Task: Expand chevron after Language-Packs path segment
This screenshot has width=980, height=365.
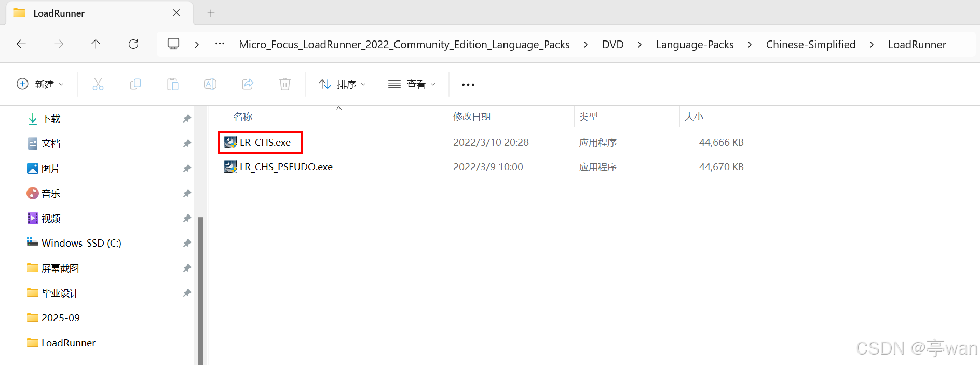Action: pyautogui.click(x=750, y=45)
